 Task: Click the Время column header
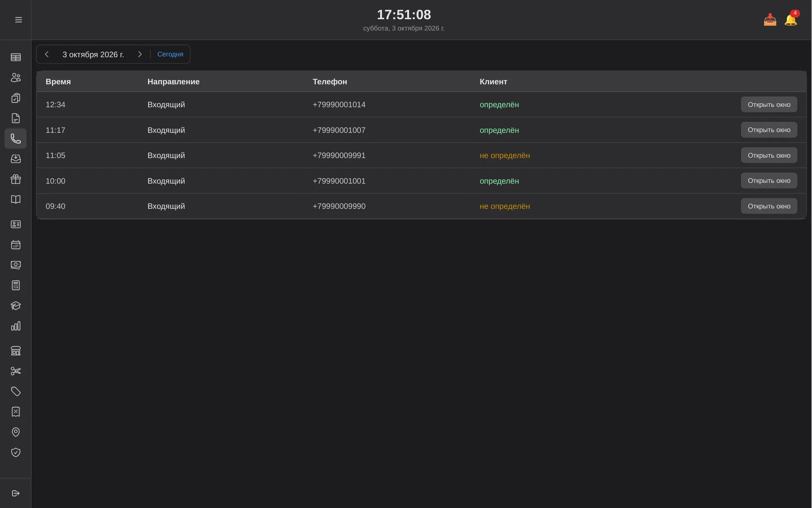click(58, 82)
